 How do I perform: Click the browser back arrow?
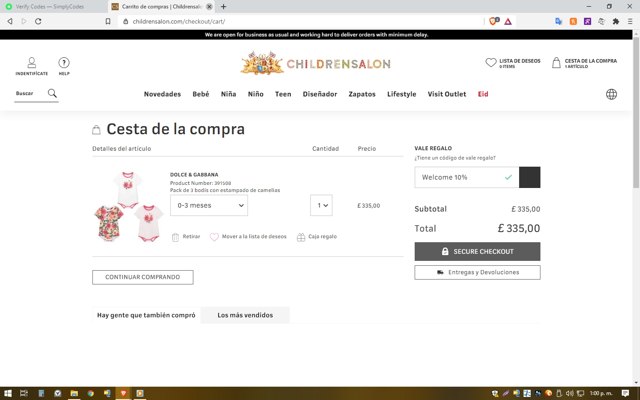click(x=10, y=21)
